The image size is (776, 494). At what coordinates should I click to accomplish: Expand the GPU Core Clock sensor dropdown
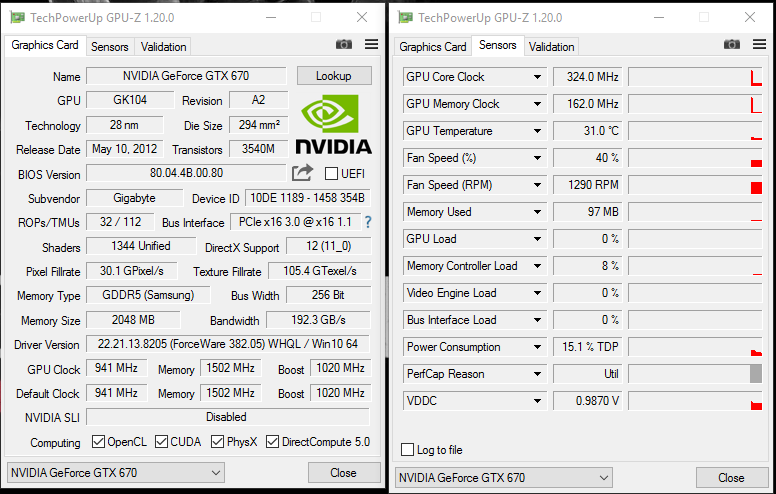537,77
